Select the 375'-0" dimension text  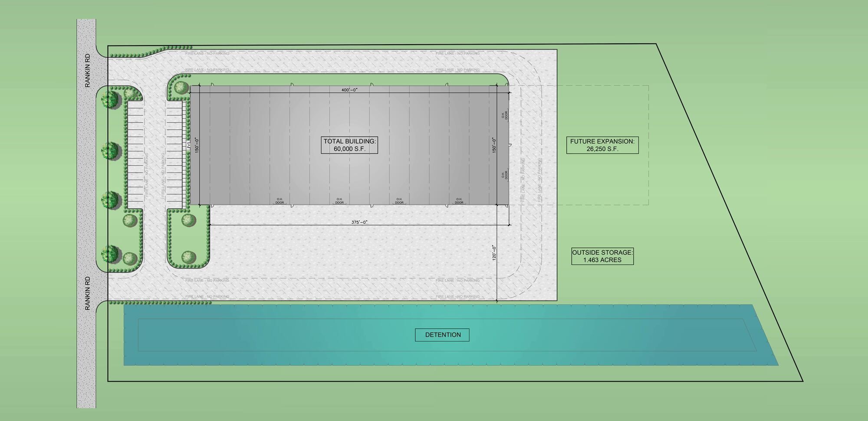359,222
